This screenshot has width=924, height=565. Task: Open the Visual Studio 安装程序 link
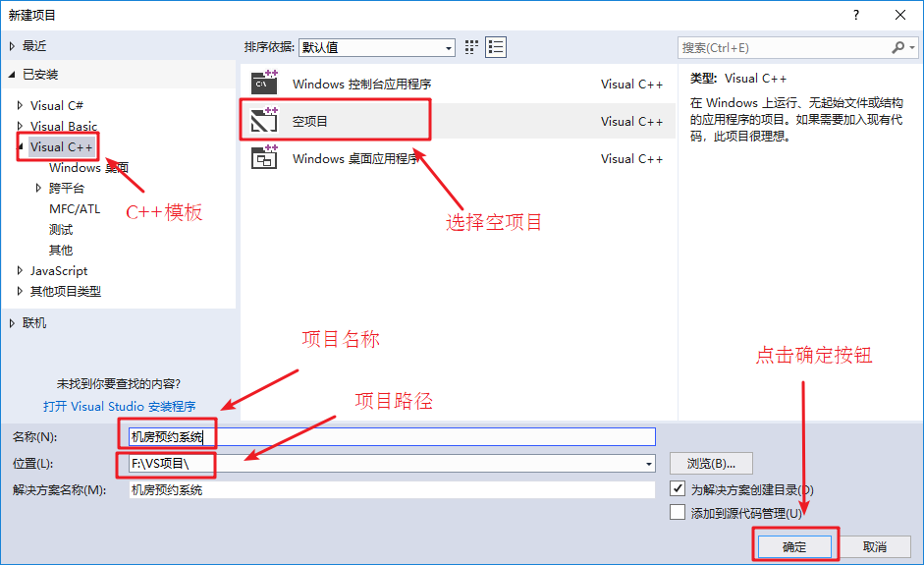coord(119,406)
